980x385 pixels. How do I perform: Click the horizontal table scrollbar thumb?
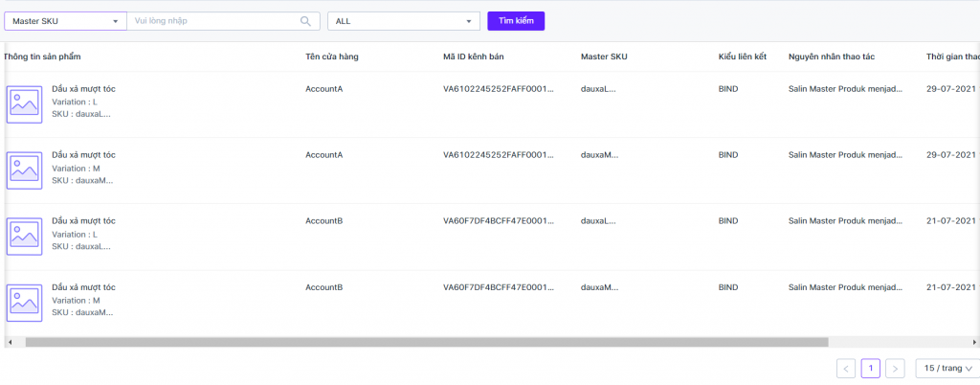[x=426, y=343]
